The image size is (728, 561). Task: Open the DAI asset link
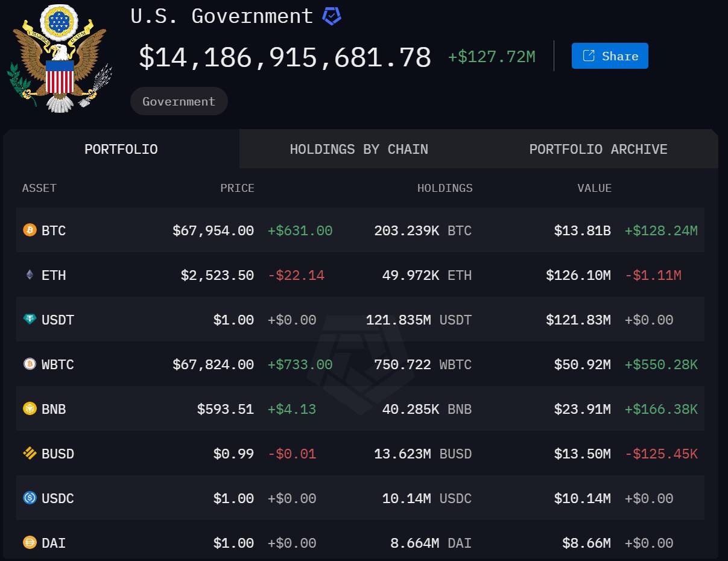pyautogui.click(x=54, y=543)
